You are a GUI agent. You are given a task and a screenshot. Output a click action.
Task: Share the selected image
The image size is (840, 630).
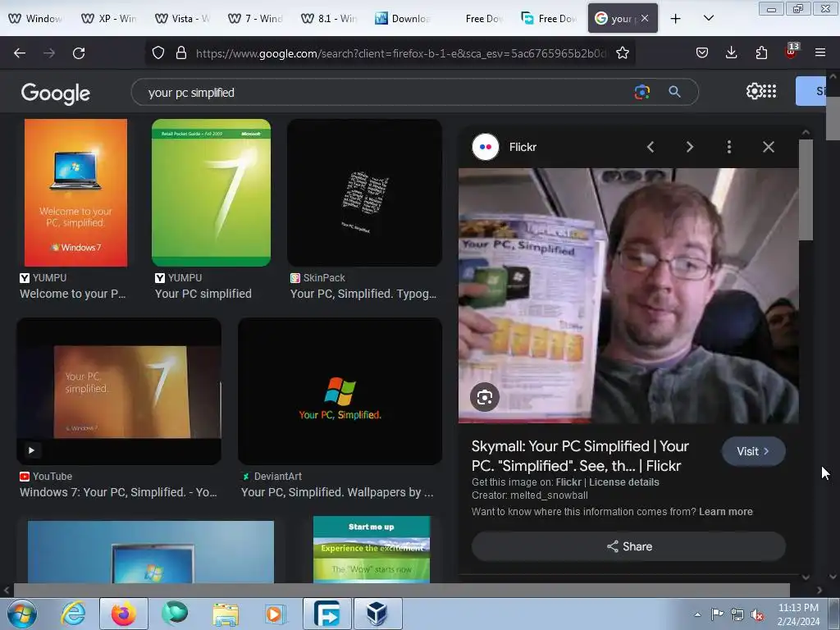click(628, 546)
